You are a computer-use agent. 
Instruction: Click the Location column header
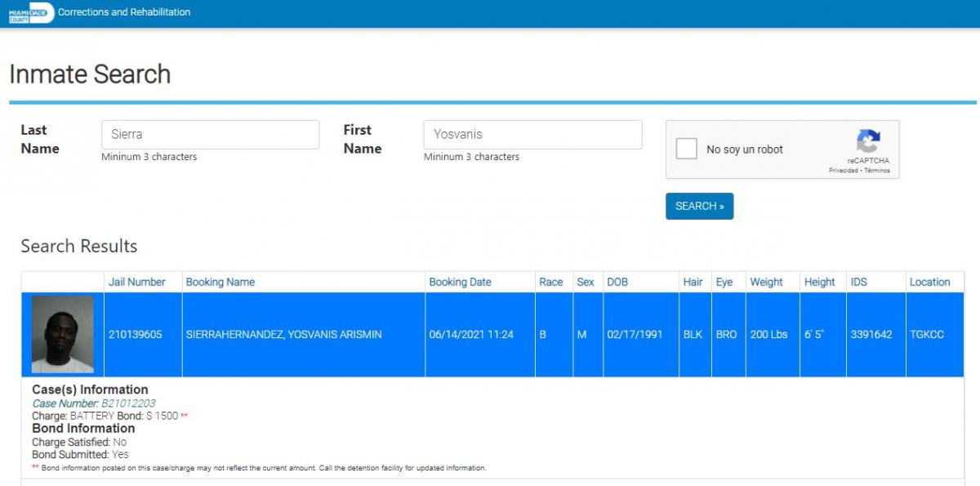click(929, 282)
